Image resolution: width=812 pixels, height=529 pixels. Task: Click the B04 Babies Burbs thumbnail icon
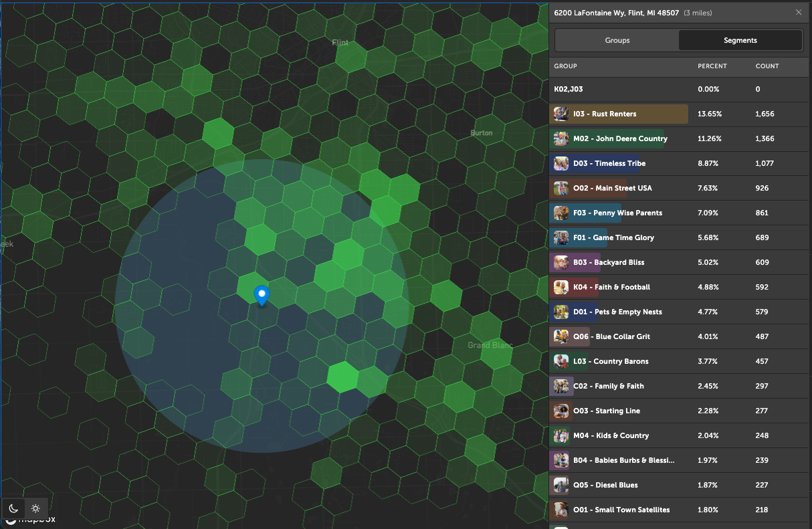[x=561, y=460]
